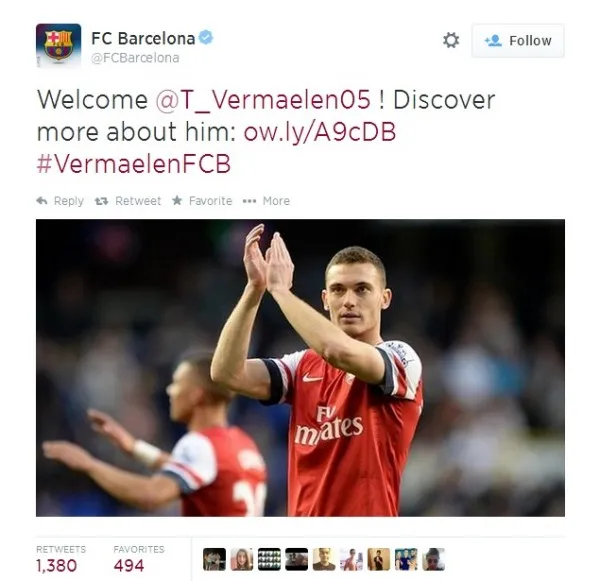The image size is (600, 581).
Task: Click the Retweet arrows icon
Action: point(101,201)
